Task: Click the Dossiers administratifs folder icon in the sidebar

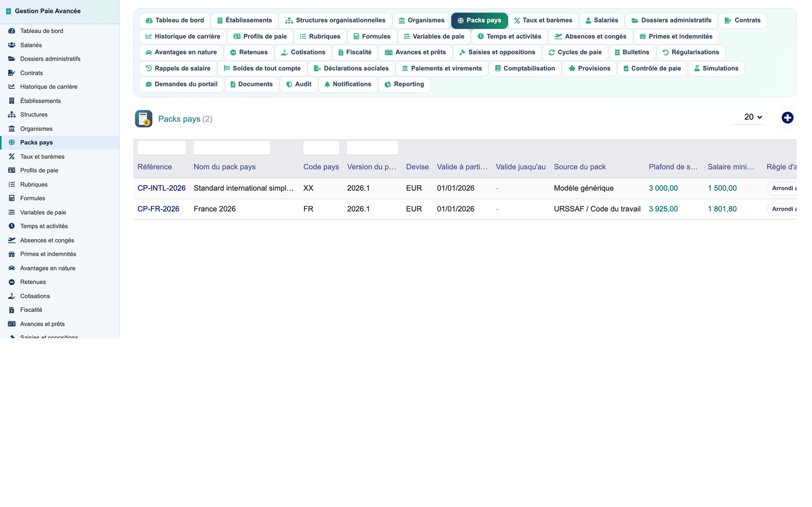Action: point(11,59)
